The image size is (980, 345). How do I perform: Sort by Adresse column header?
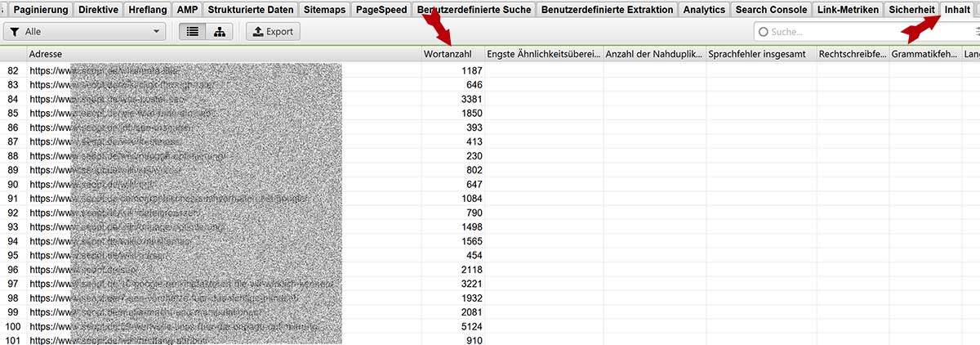point(224,54)
